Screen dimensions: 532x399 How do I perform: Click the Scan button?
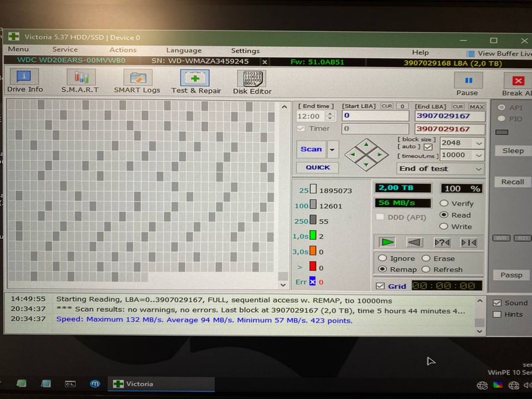(x=311, y=149)
